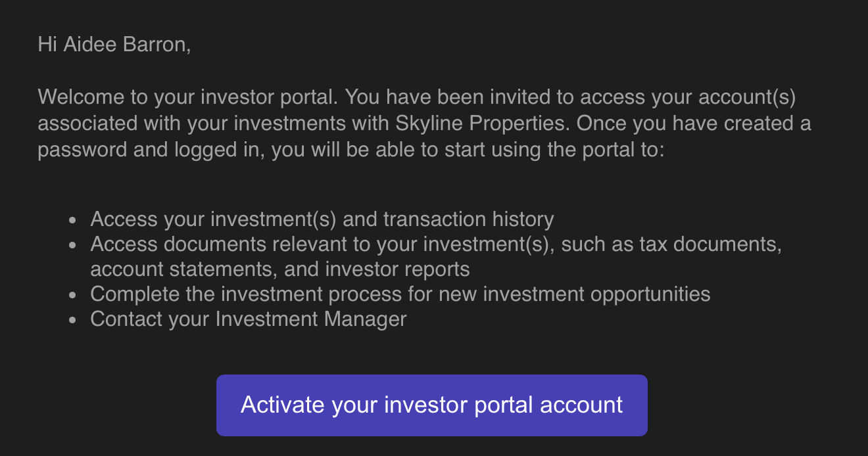Click 'account statements, and investor reports' text
This screenshot has width=868, height=456.
[x=280, y=269]
